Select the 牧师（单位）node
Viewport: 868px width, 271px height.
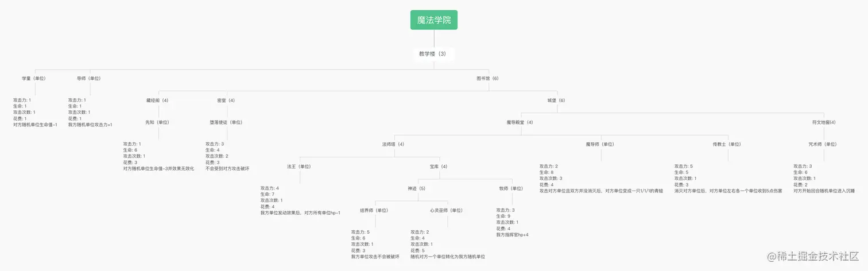(x=511, y=188)
